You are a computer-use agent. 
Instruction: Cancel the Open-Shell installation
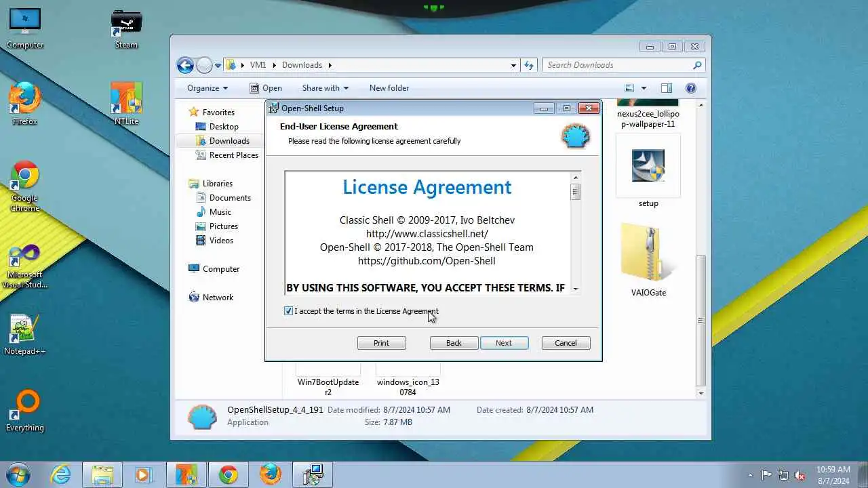click(566, 343)
